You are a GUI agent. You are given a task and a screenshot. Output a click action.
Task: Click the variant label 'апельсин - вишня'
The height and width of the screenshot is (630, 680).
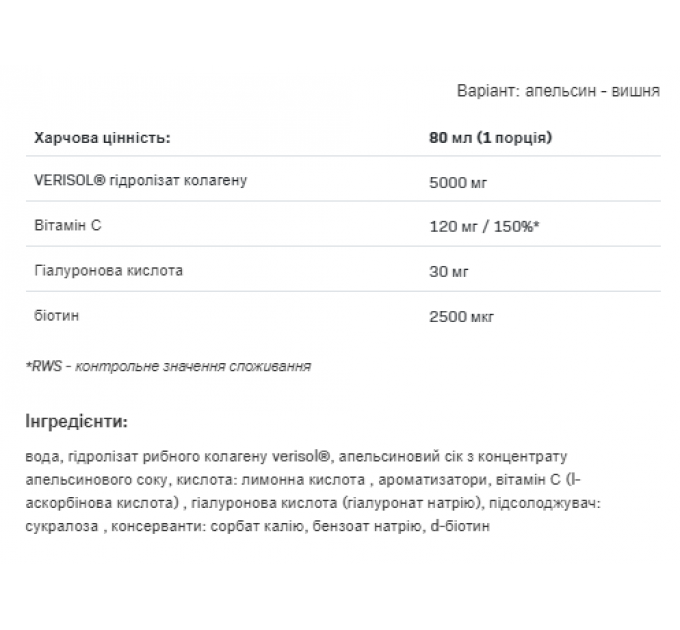click(592, 91)
